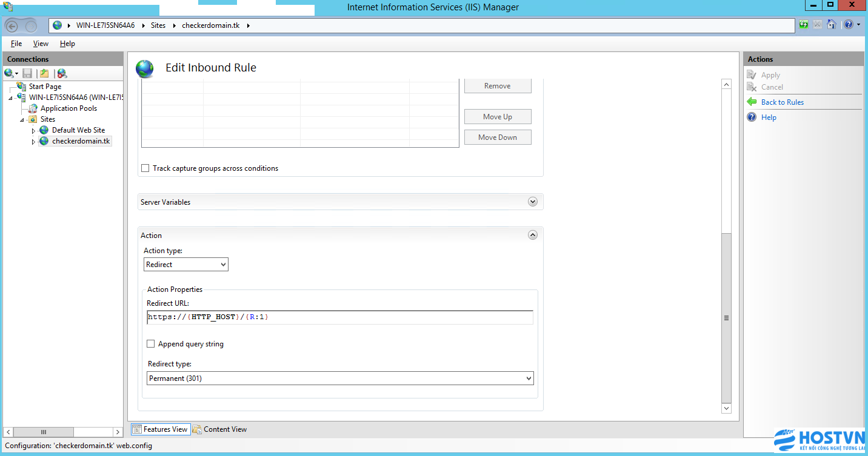Open dropdown arrow after checkerdomain.tk breadcrumb
Image resolution: width=868 pixels, height=456 pixels.
[248, 25]
